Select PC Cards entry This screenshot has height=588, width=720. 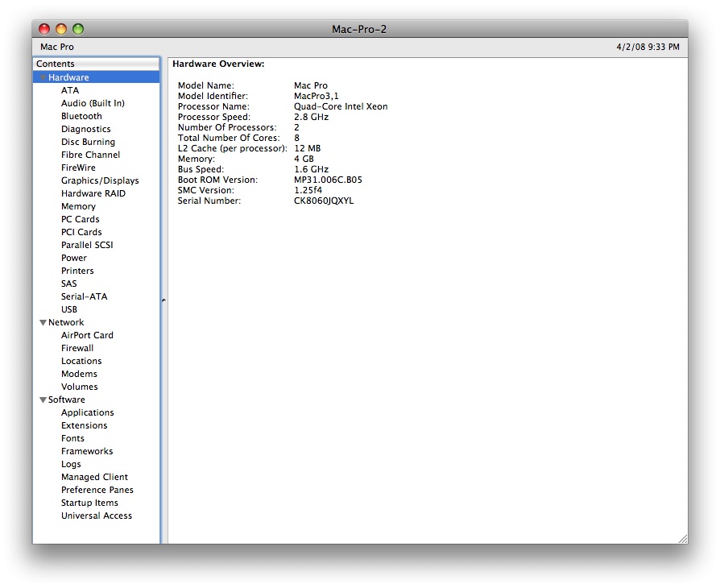point(81,219)
